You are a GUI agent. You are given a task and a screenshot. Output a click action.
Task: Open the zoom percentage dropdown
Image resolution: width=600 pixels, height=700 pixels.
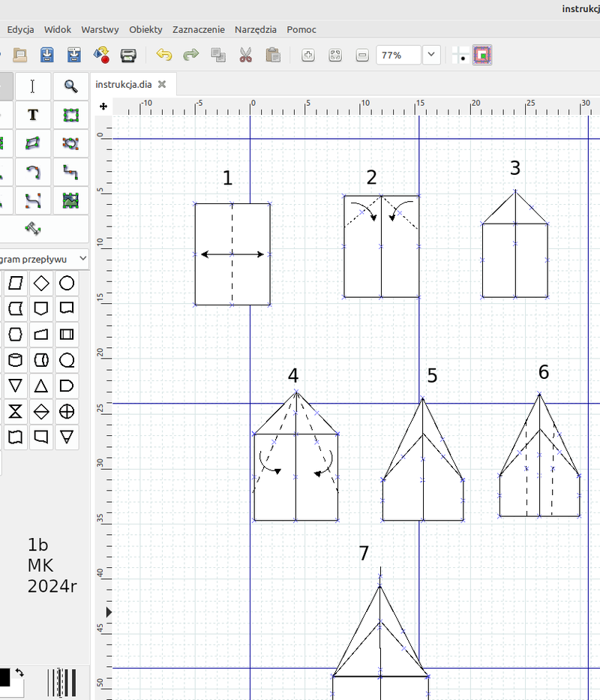click(x=431, y=55)
